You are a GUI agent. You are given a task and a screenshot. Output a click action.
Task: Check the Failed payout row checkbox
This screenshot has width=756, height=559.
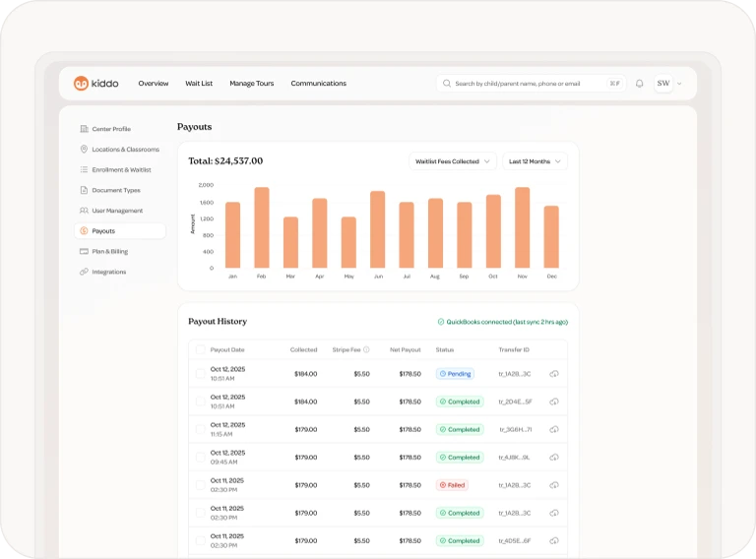tap(201, 485)
